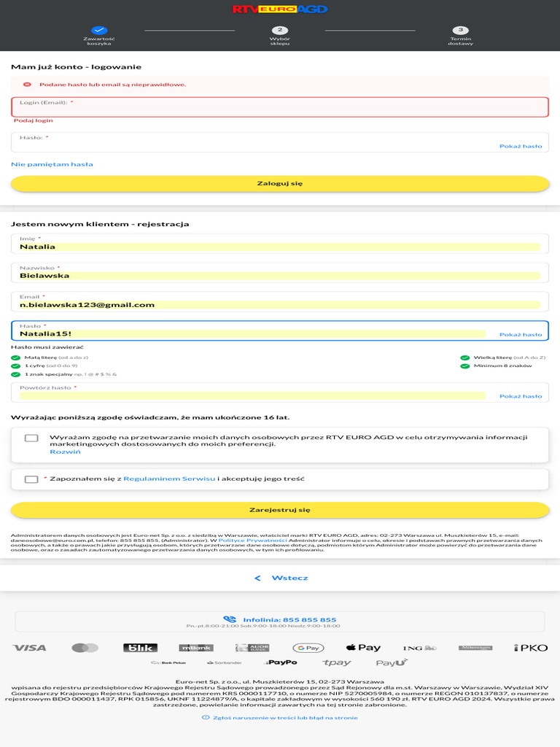Viewport: 560px width, 747px height.
Task: Click the RTV EURO AGD logo
Action: 280,9
